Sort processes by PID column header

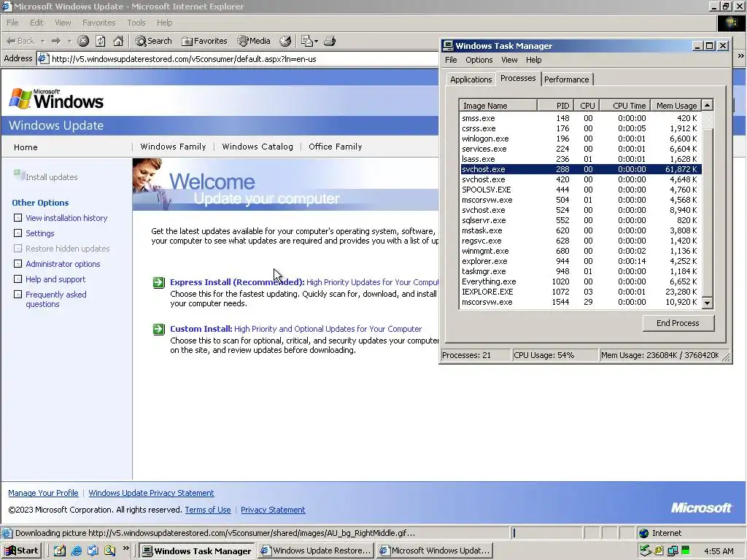(x=555, y=106)
